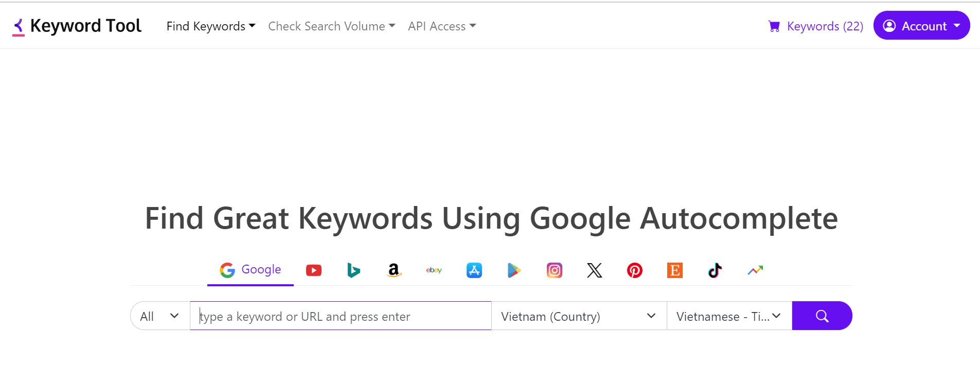Open the Etsy keyword tab
The height and width of the screenshot is (380, 980).
[x=674, y=270]
